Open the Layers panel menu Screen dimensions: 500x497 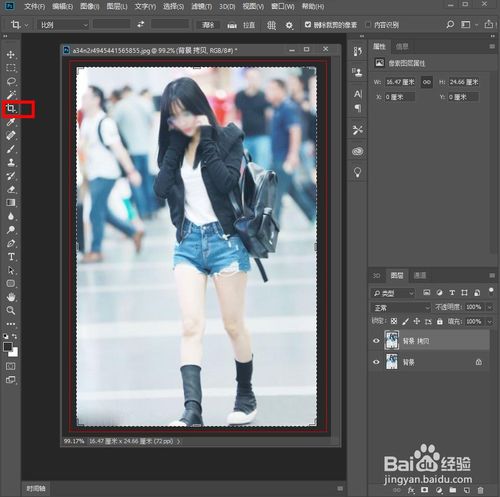(x=492, y=276)
